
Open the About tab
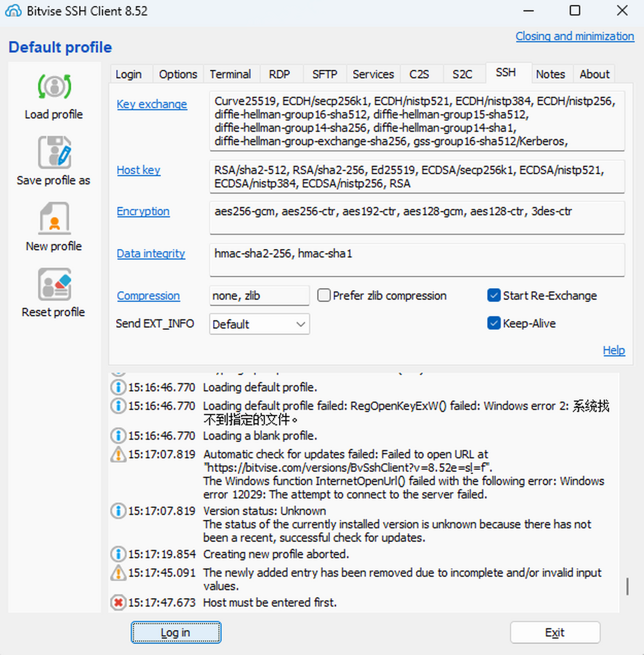click(x=595, y=74)
